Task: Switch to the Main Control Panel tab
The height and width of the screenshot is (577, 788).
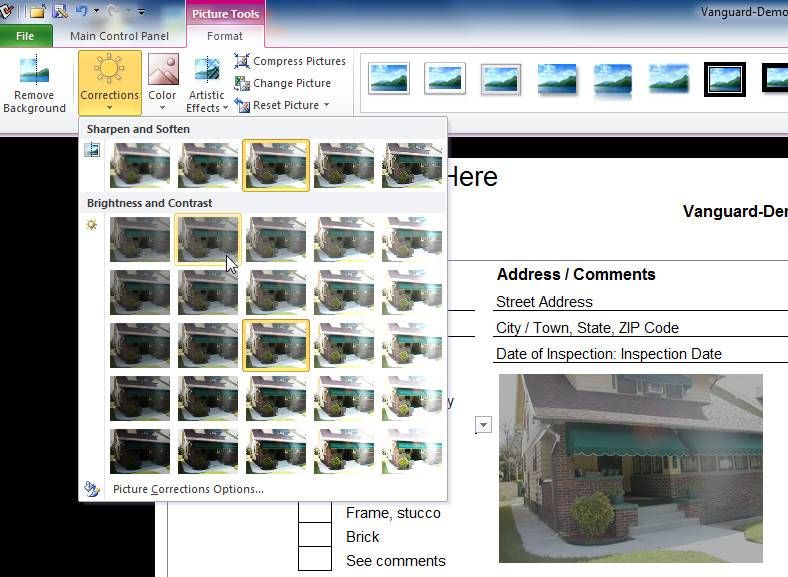Action: point(119,36)
